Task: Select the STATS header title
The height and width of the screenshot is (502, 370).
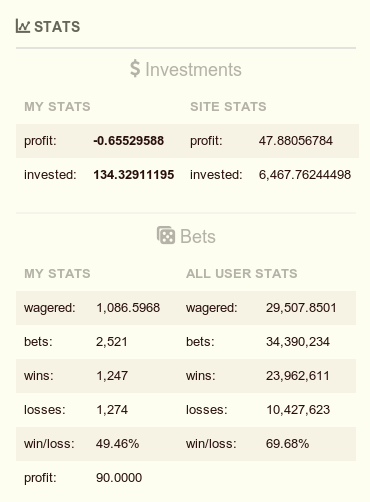Action: click(57, 27)
